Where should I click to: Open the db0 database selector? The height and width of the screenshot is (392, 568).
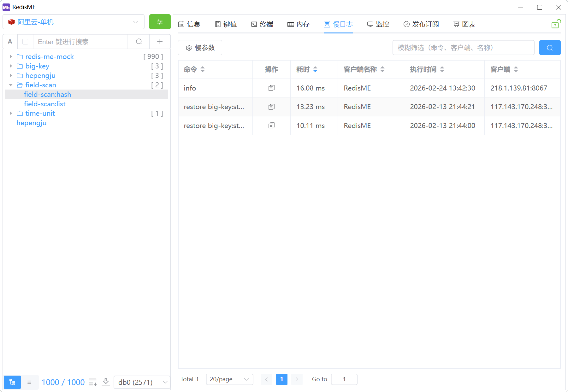(x=142, y=382)
